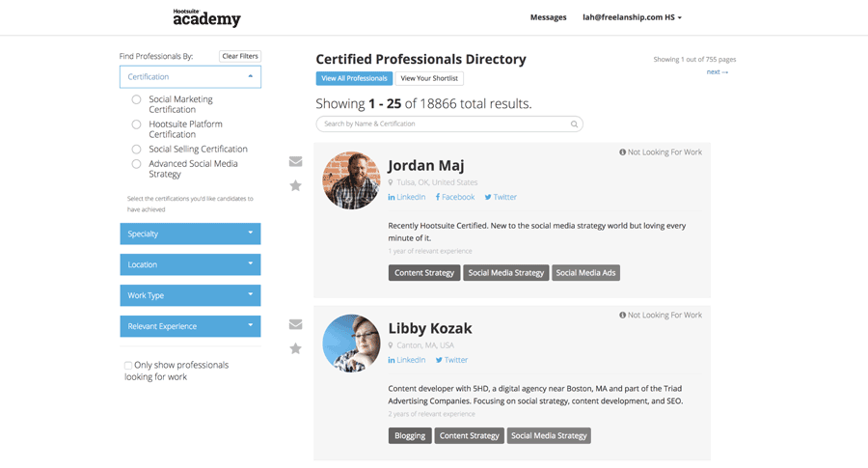The width and height of the screenshot is (868, 468).
Task: Click the View All Professionals tab
Action: (x=354, y=79)
